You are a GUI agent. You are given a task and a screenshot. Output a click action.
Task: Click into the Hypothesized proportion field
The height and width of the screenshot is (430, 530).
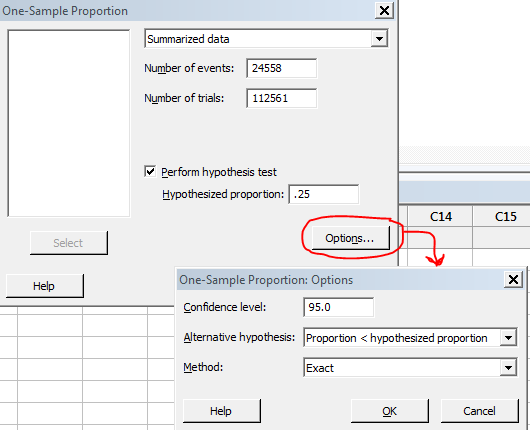pos(323,194)
